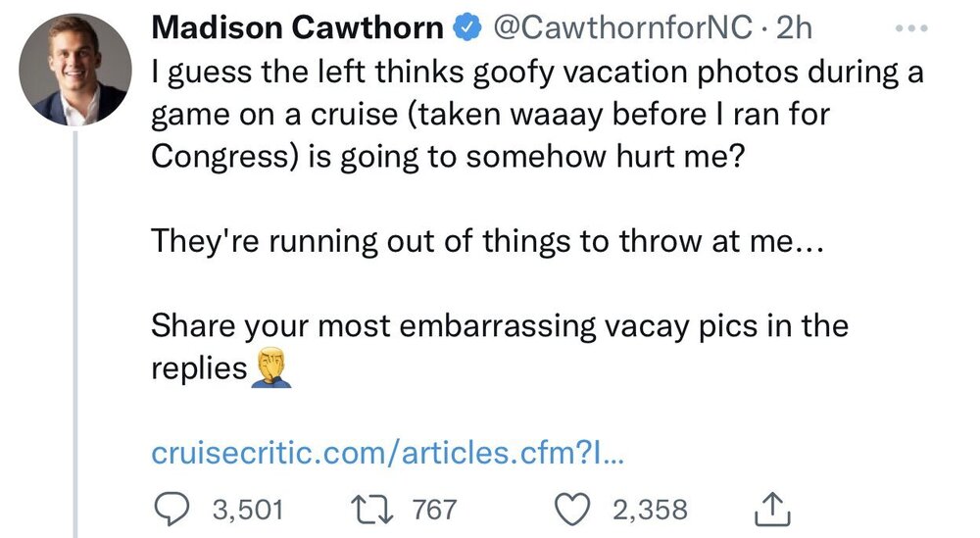Click the 'goofy vacation photos' opening paragraph
Viewport: 980px width, 538px height.
click(537, 73)
